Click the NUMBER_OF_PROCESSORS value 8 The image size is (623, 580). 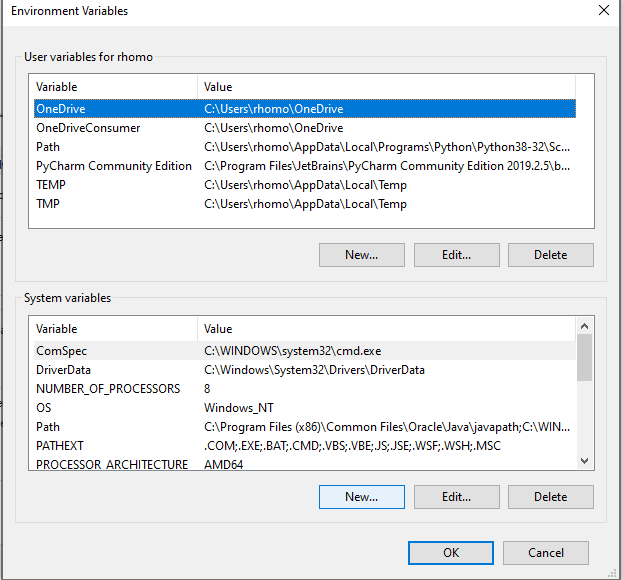(207, 389)
